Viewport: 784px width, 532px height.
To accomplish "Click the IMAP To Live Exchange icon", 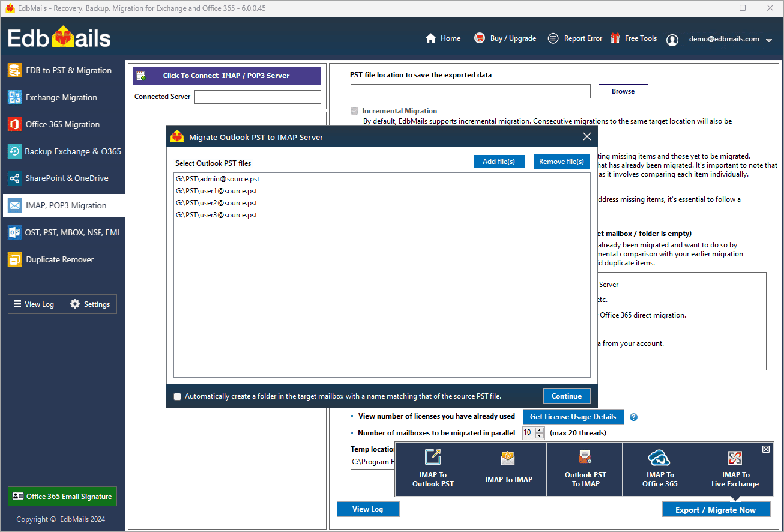I will pos(735,458).
